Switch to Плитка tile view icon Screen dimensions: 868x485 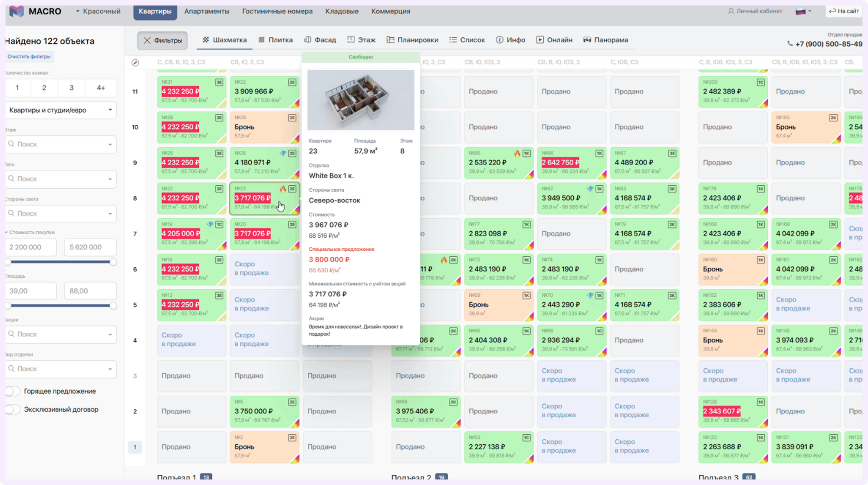click(261, 40)
